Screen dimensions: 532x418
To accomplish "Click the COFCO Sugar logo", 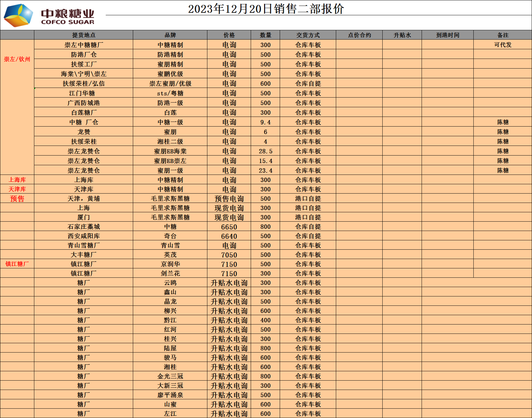I will pyautogui.click(x=49, y=15).
